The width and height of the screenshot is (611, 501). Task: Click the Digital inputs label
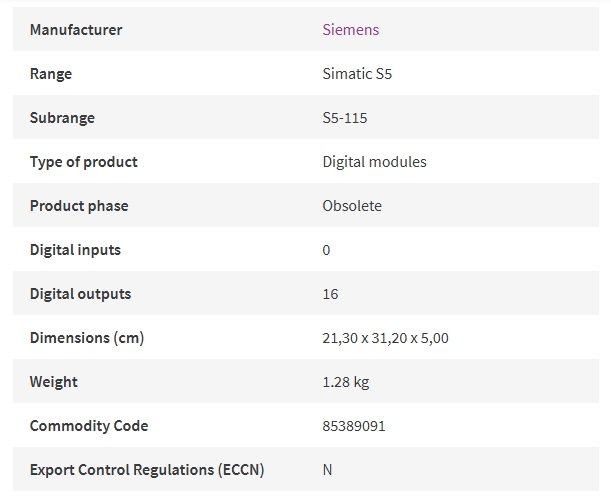75,250
